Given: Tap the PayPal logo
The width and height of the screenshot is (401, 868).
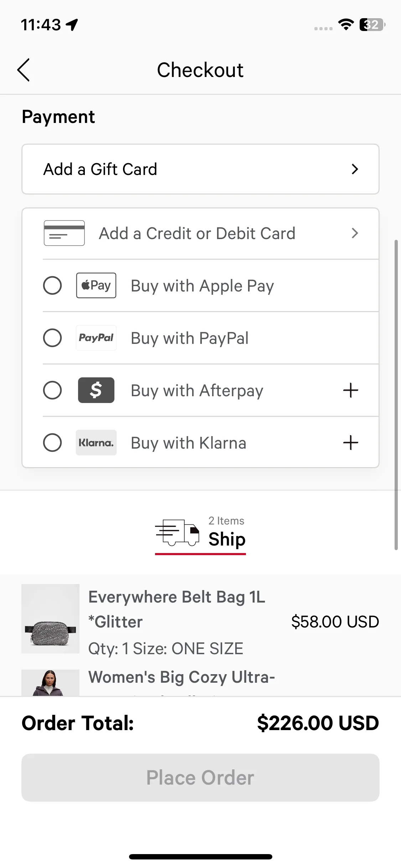Looking at the screenshot, I should (96, 338).
